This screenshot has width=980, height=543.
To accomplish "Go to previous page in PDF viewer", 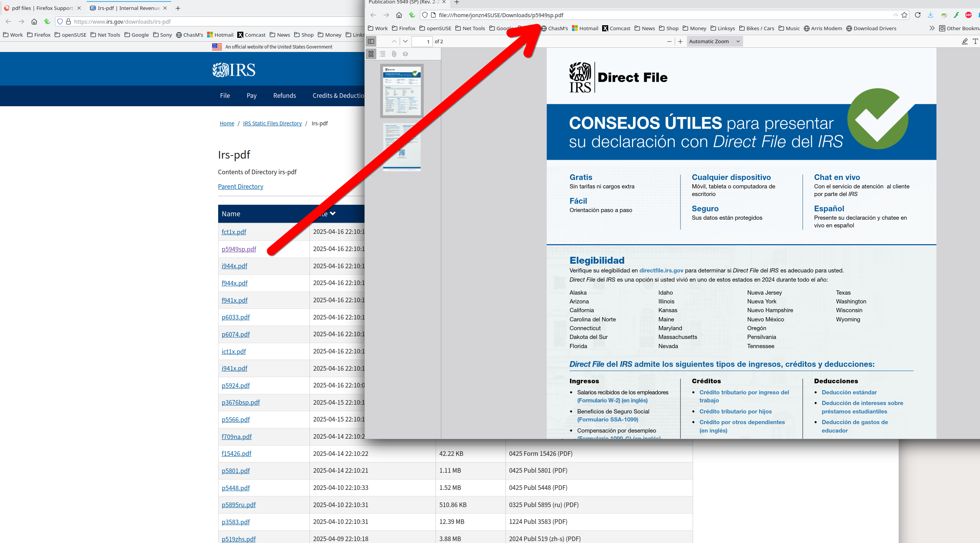I will click(x=394, y=41).
